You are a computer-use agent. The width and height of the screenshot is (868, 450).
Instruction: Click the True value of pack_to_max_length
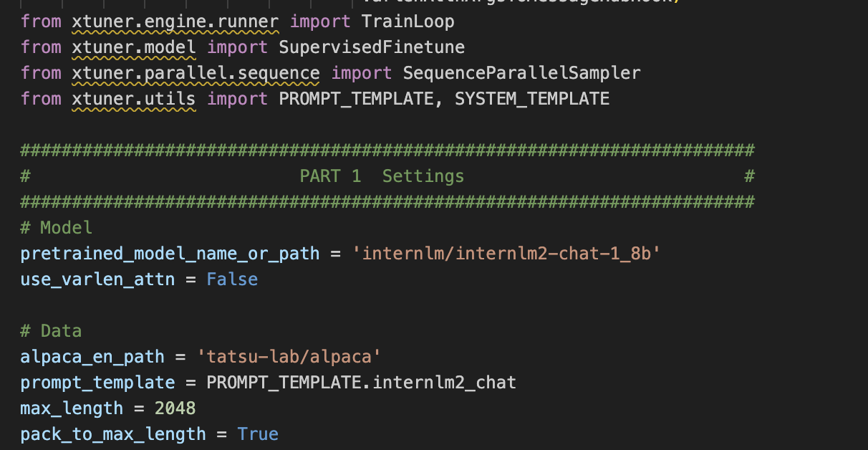[258, 434]
